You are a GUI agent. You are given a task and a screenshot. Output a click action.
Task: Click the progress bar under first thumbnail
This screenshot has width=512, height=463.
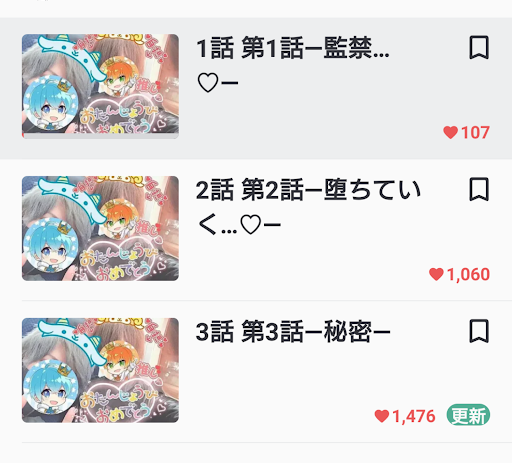(100, 136)
